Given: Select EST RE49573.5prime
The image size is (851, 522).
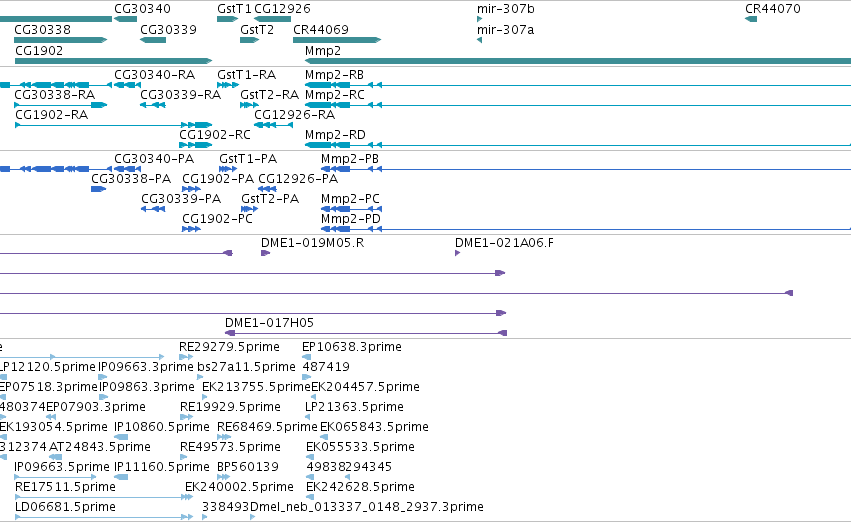Looking at the screenshot, I should pyautogui.click(x=231, y=447).
